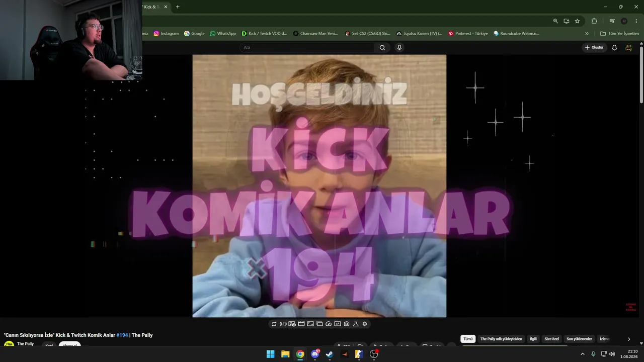Open the Pinterest - Türkiye bookmark
The image size is (644, 362).
coord(468,34)
